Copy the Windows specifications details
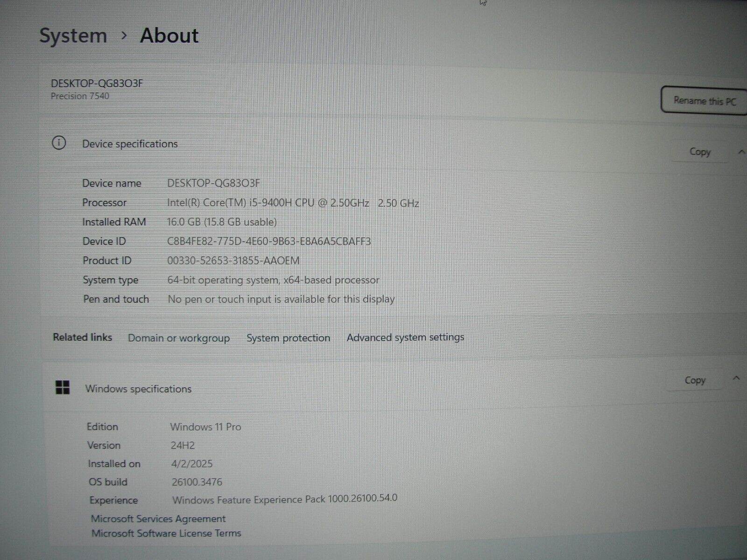The height and width of the screenshot is (560, 747). pyautogui.click(x=694, y=380)
